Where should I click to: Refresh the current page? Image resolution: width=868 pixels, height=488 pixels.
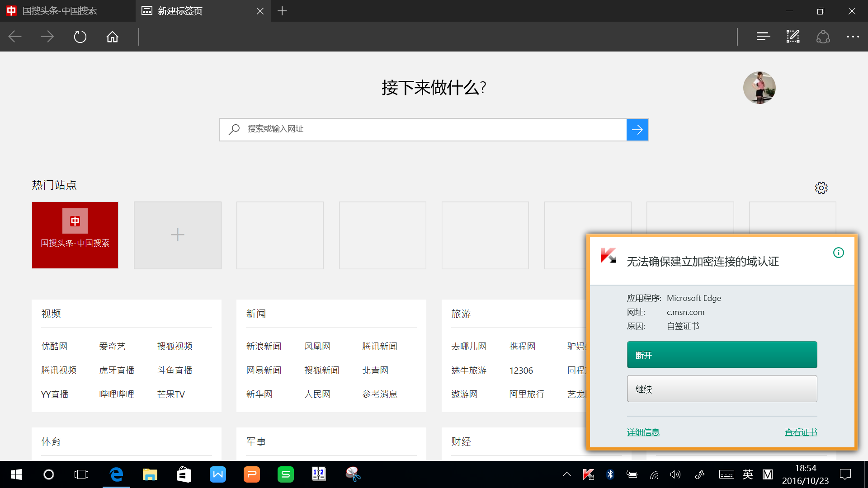(80, 37)
